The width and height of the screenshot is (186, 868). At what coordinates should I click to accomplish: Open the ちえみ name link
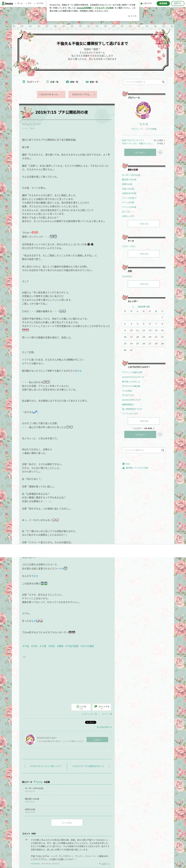click(x=144, y=124)
